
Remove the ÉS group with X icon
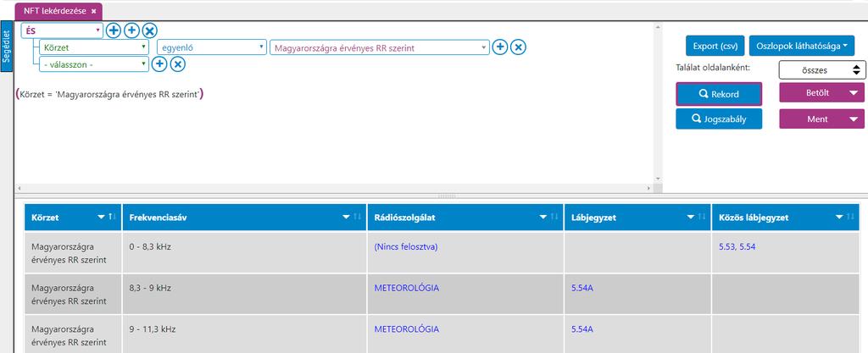coord(149,30)
